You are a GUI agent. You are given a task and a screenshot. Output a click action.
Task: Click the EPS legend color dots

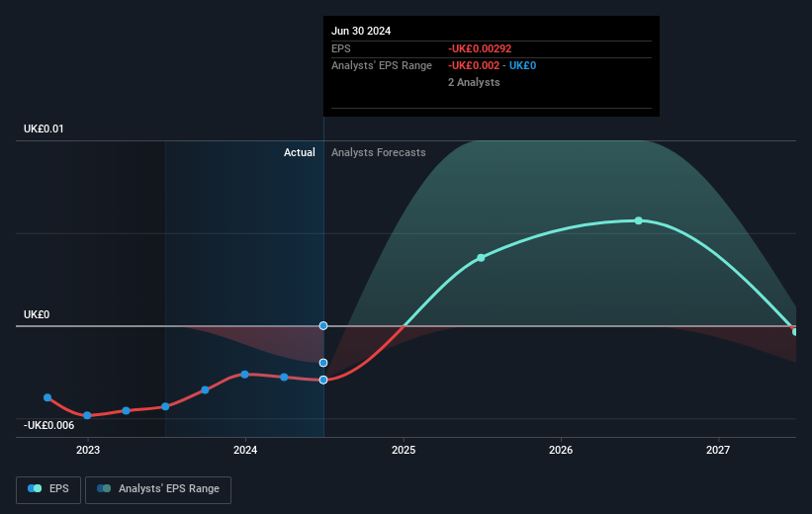click(35, 488)
